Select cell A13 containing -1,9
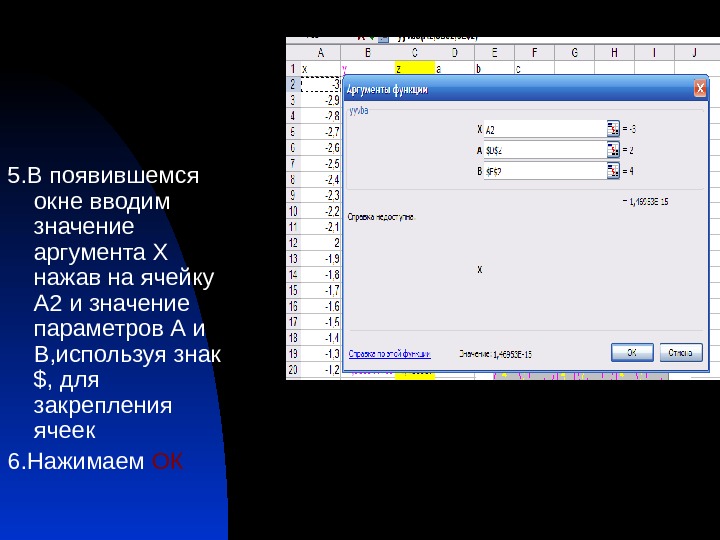Screen dimensions: 720x540 coord(321,259)
